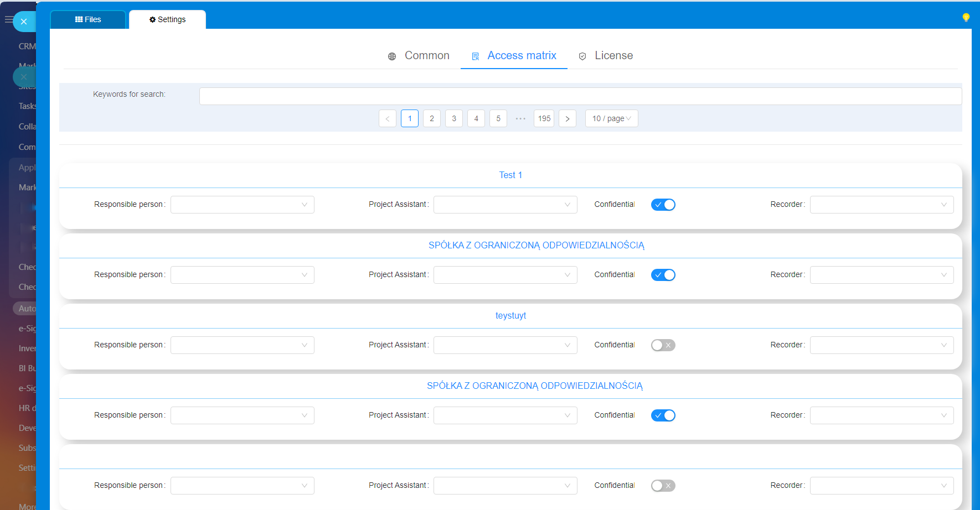Open the HR item in left sidebar

(x=27, y=408)
